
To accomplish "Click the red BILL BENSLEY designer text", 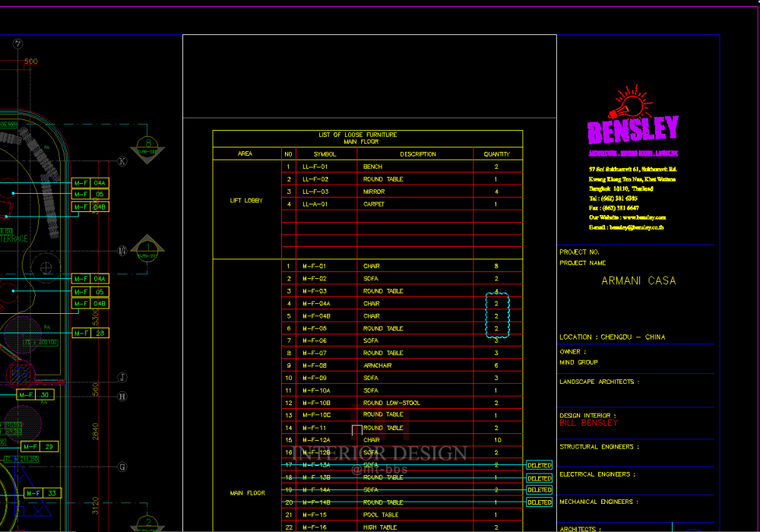I will pos(589,423).
